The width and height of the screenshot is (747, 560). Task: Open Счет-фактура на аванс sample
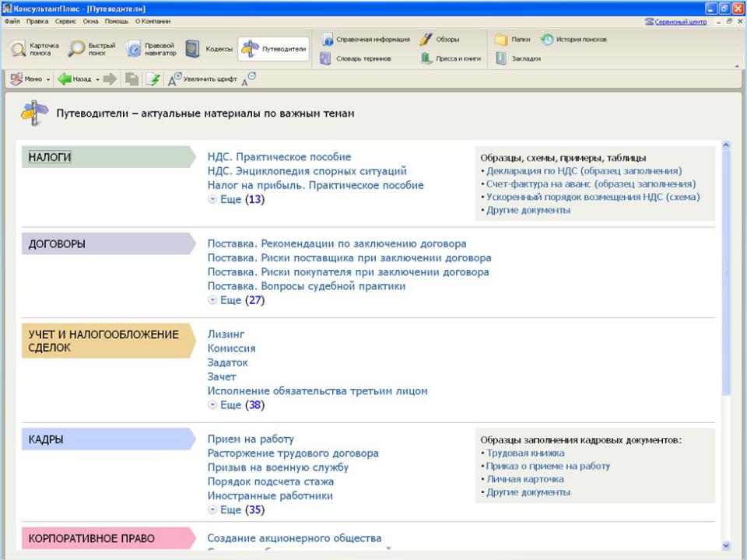pyautogui.click(x=591, y=184)
